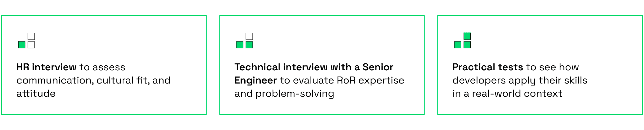Click the "and problem-solving" text line
Image resolution: width=644 pixels, height=130 pixels.
tap(284, 94)
